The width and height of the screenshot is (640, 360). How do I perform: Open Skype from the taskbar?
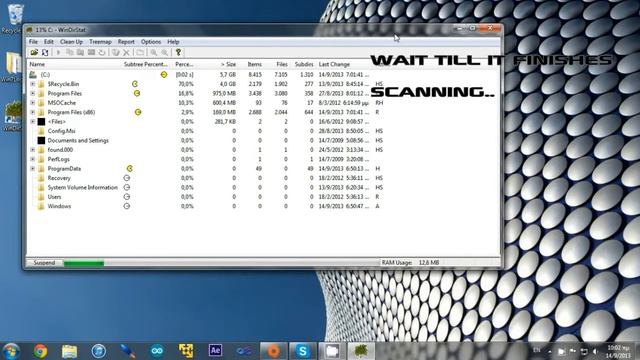[x=302, y=351]
